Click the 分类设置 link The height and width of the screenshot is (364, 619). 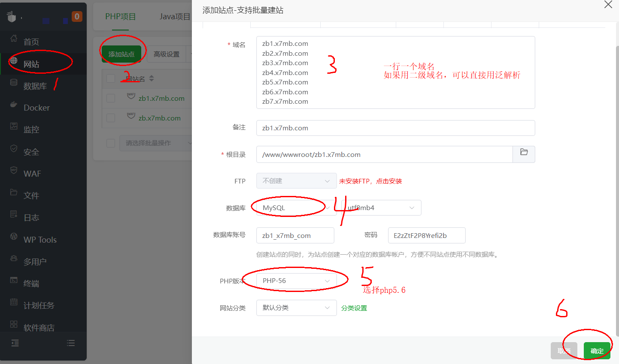[354, 308]
